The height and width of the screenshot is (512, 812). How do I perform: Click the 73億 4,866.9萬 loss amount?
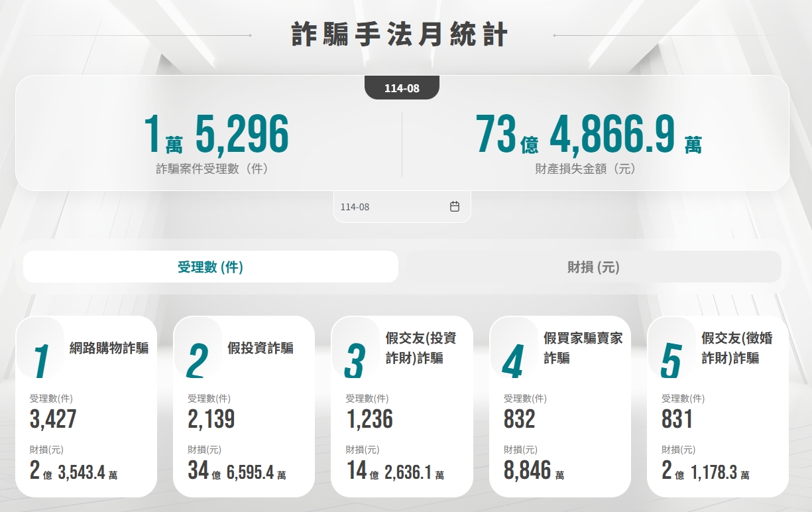[x=589, y=134]
